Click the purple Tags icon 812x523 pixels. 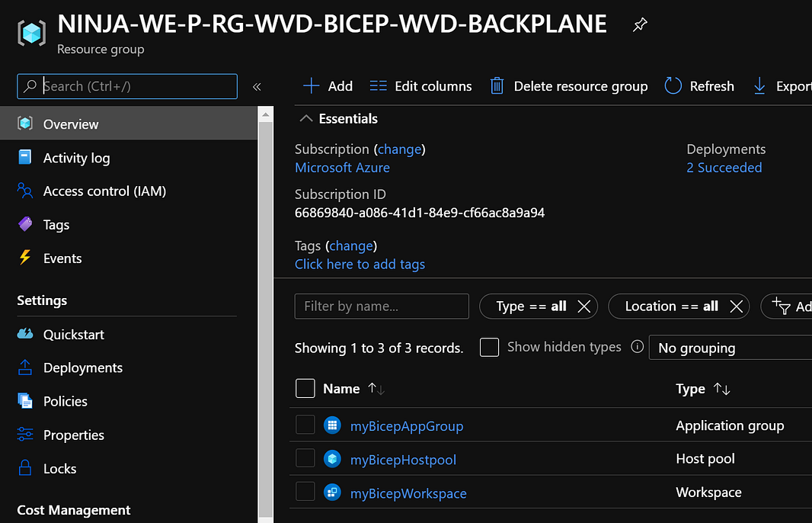pos(25,224)
